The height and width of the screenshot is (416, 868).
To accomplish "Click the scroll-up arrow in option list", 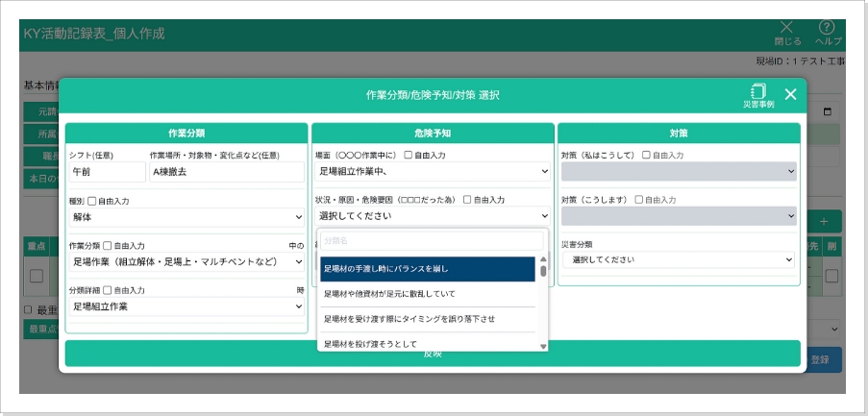I will 543,259.
